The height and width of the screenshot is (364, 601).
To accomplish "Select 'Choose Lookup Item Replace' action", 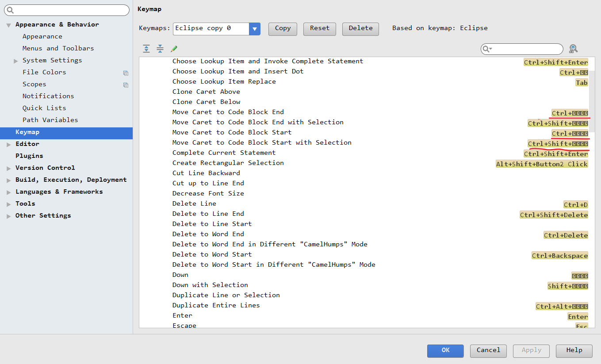I will pyautogui.click(x=224, y=82).
